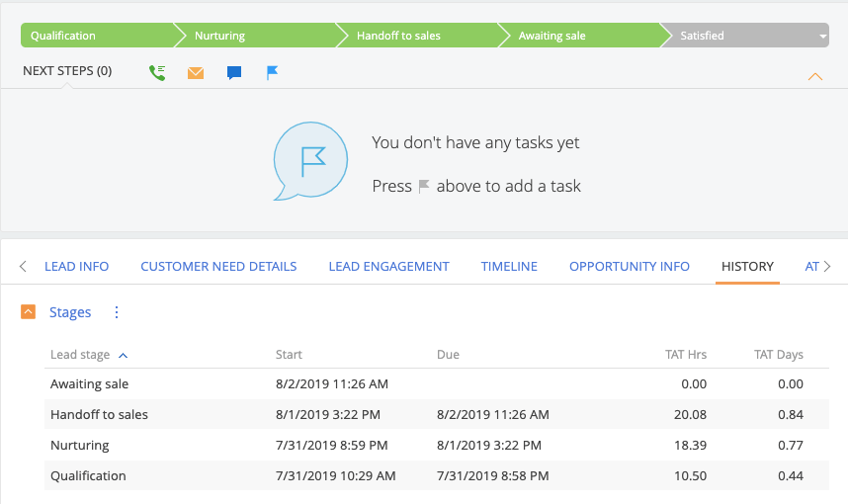Open the Opportunity Info tab

click(x=630, y=266)
